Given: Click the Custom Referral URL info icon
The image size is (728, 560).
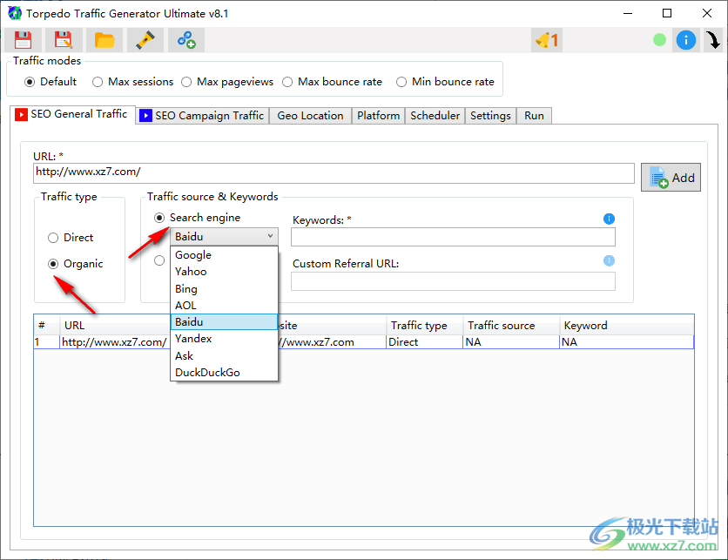Looking at the screenshot, I should (609, 260).
